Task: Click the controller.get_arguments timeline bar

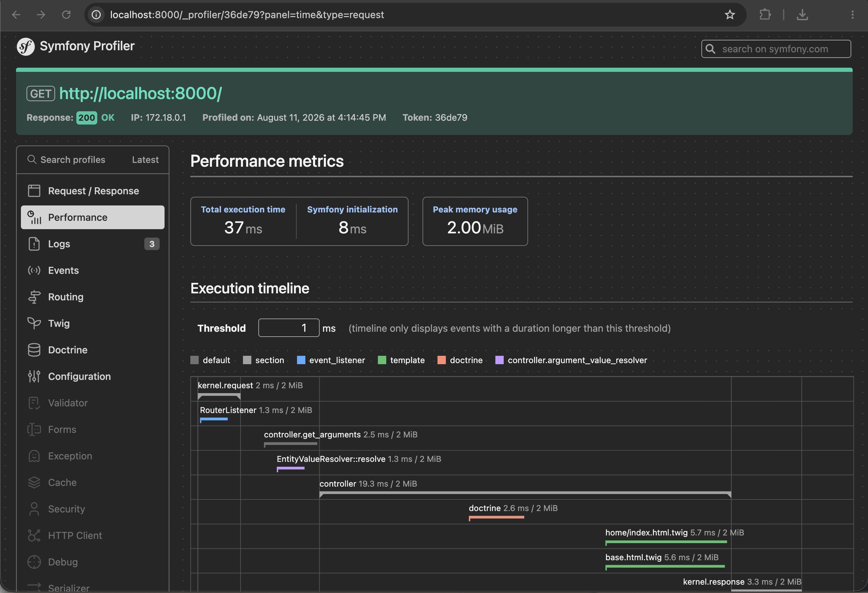Action: [x=291, y=444]
